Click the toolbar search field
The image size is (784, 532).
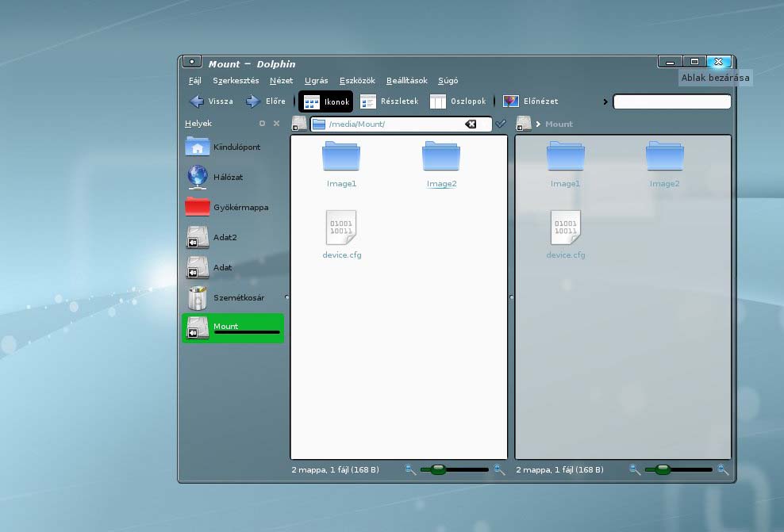tap(672, 101)
